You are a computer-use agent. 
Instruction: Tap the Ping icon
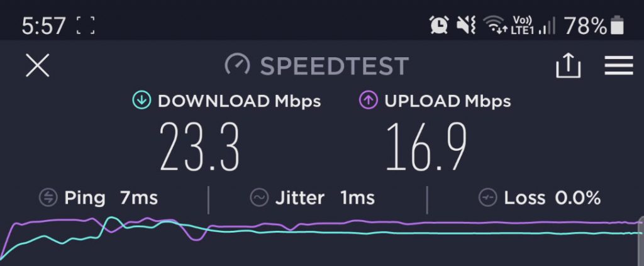coord(48,197)
